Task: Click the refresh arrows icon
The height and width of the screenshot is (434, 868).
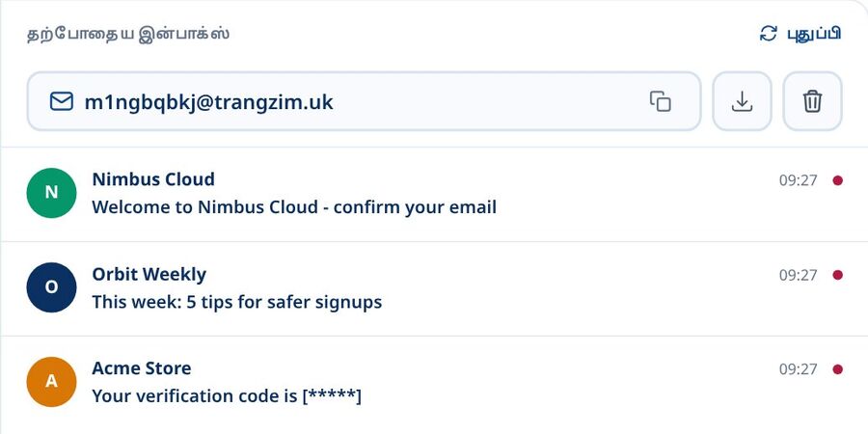Action: (x=769, y=33)
